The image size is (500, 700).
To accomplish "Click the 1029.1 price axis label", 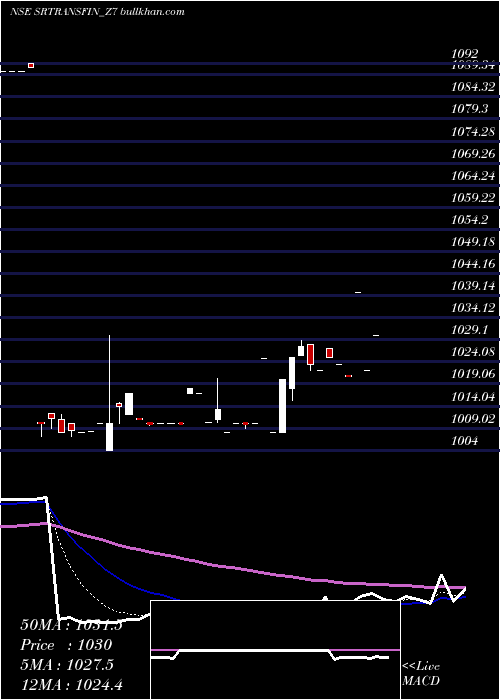I will (x=469, y=329).
